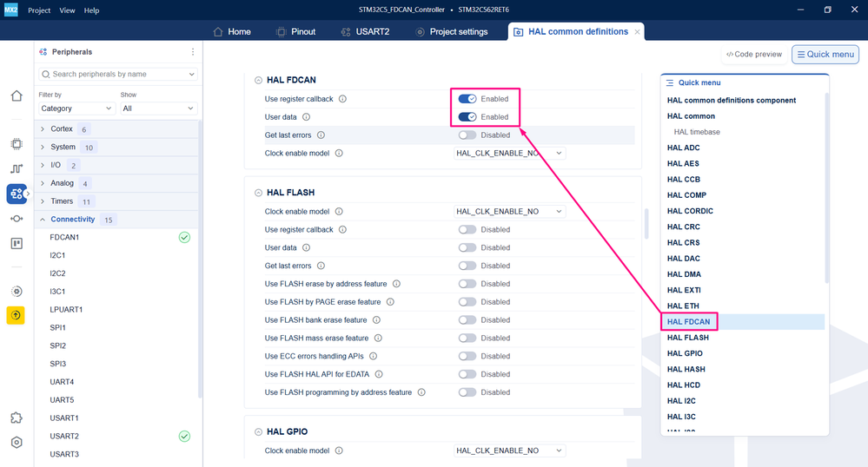Image resolution: width=868 pixels, height=467 pixels.
Task: Show info for HAL FDCAN Get last errors
Action: coord(321,135)
